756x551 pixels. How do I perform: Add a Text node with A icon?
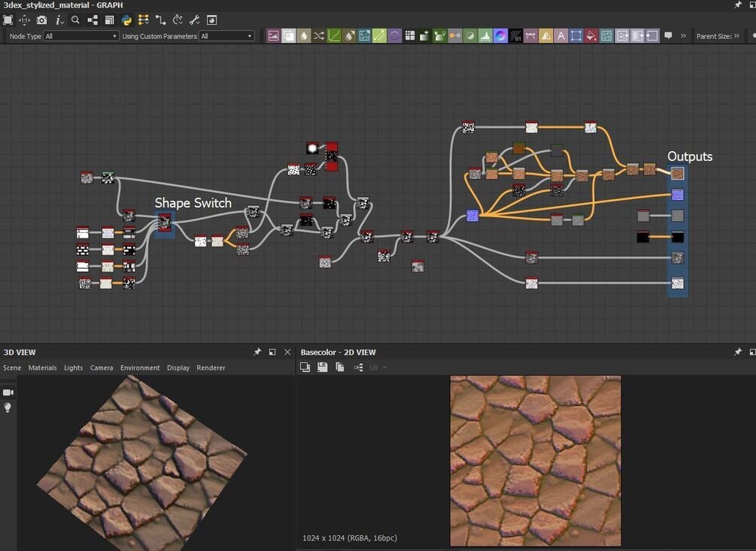(x=561, y=36)
